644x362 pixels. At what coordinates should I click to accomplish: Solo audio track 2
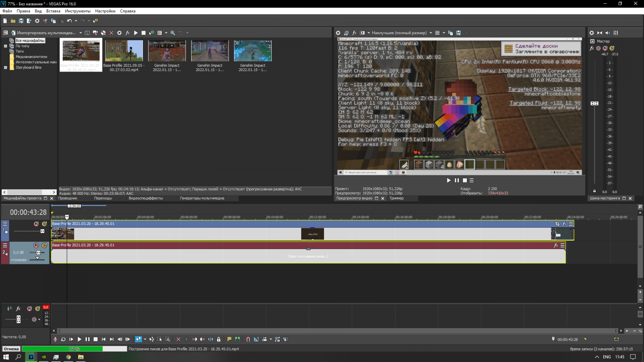click(44, 245)
